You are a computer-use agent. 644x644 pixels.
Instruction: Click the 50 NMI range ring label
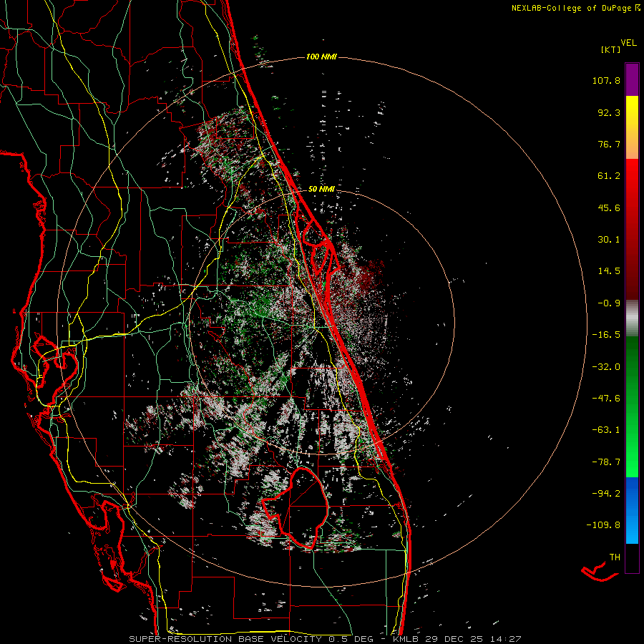(321, 190)
